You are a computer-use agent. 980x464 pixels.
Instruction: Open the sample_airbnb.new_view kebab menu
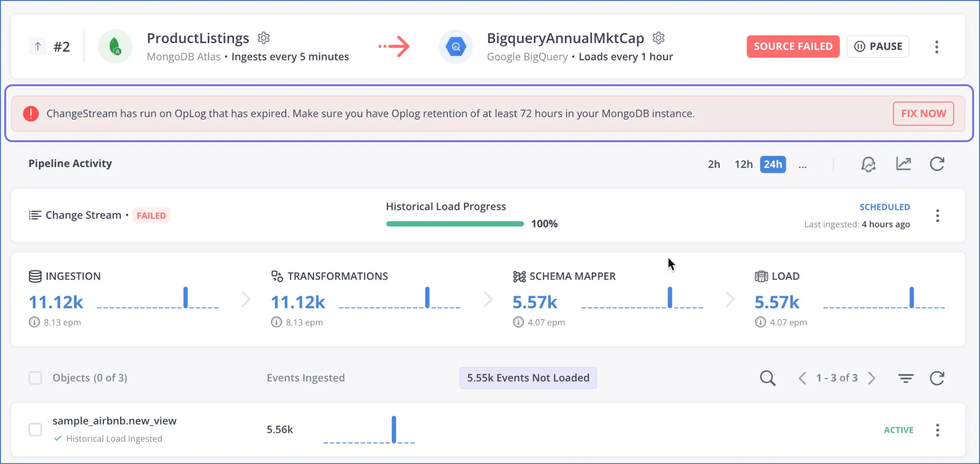pyautogui.click(x=937, y=430)
